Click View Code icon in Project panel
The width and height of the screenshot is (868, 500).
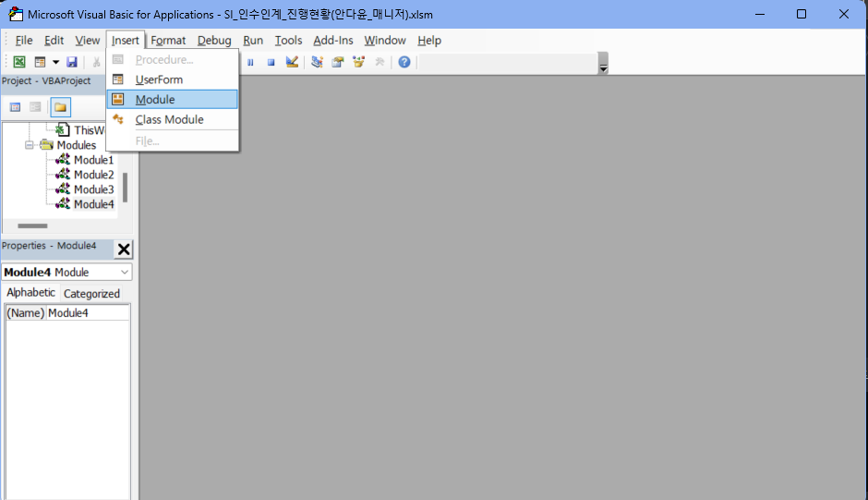tap(16, 107)
